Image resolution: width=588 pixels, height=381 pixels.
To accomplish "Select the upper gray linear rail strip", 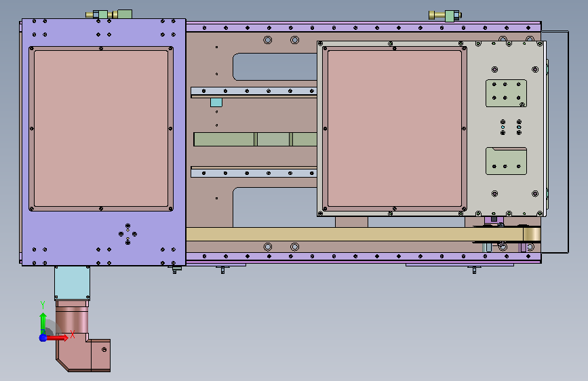I will pos(254,91).
